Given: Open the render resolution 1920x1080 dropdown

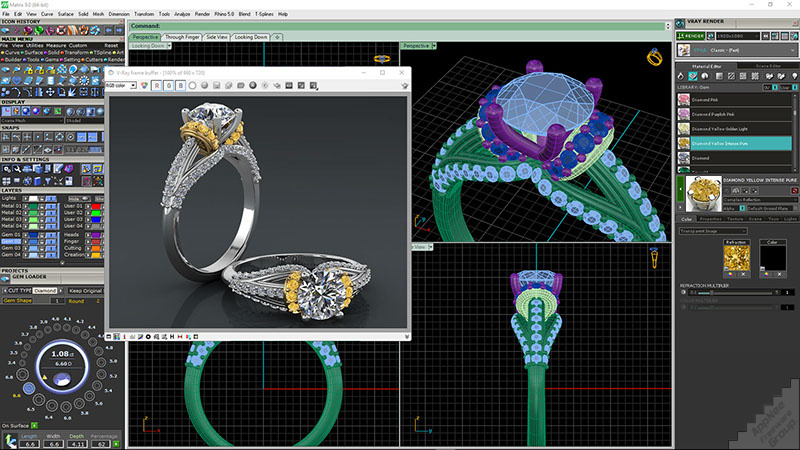Looking at the screenshot, I should pyautogui.click(x=738, y=36).
